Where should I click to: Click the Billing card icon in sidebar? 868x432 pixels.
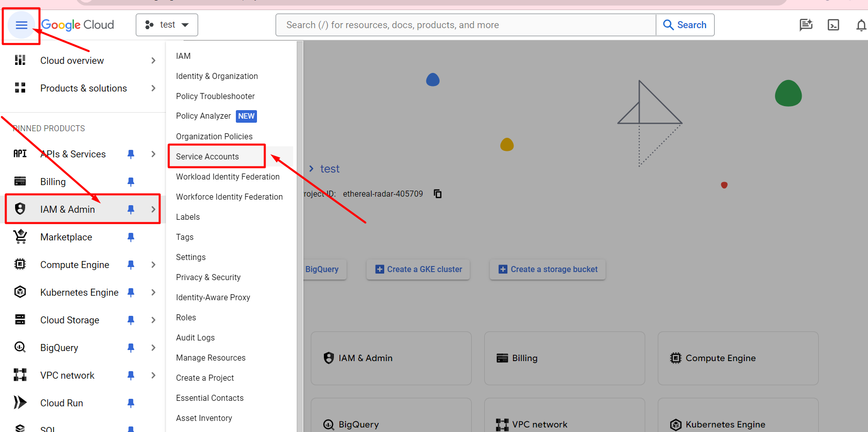click(x=20, y=182)
